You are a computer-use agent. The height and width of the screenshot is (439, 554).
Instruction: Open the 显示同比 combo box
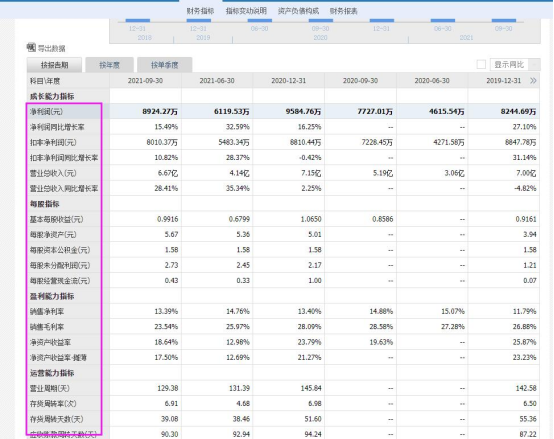pos(515,65)
